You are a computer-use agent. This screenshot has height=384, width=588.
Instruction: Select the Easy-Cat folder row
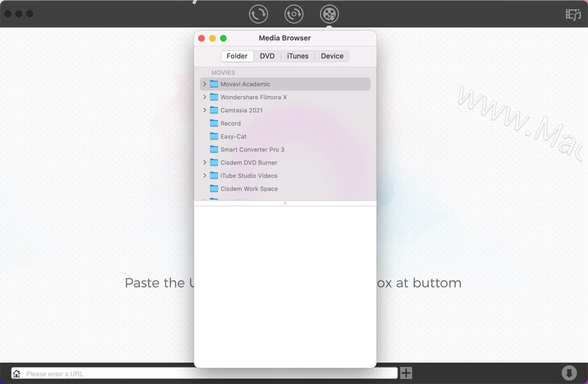[285, 136]
